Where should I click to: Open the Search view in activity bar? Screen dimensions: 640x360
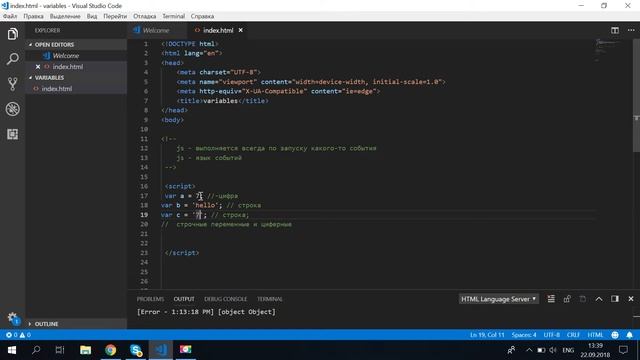12,59
